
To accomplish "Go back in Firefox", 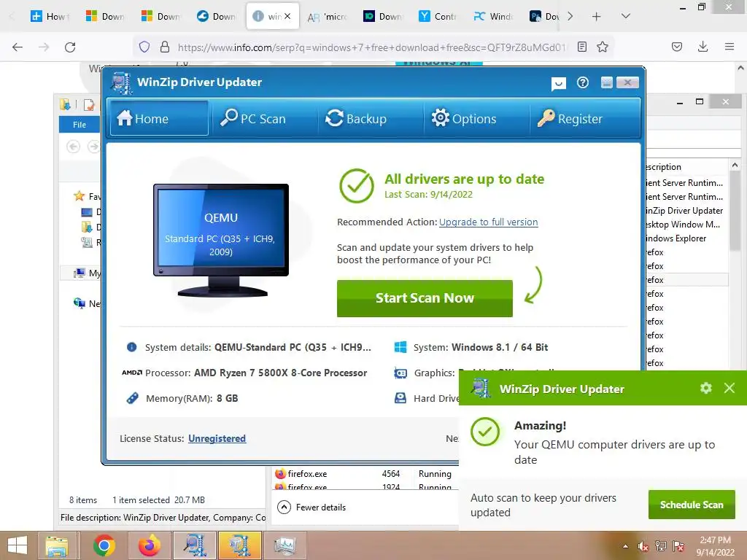I will coord(18,47).
